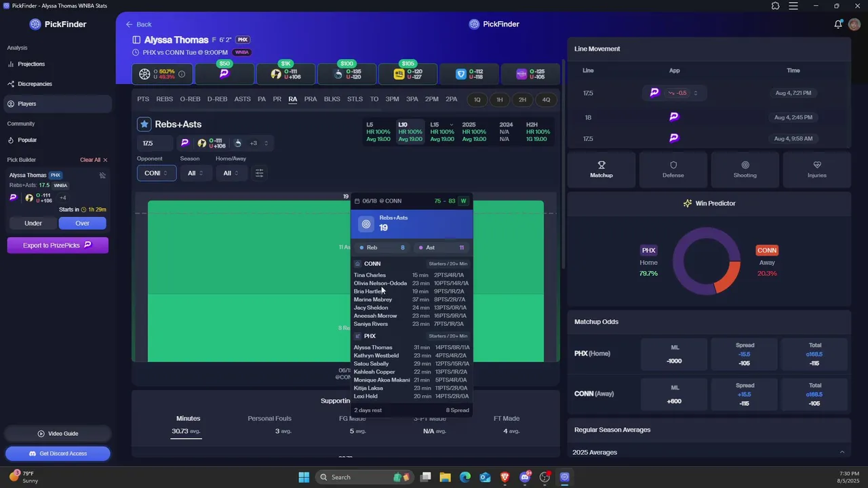Select the FanDuel card with O -112
The image size is (868, 488).
point(469,74)
